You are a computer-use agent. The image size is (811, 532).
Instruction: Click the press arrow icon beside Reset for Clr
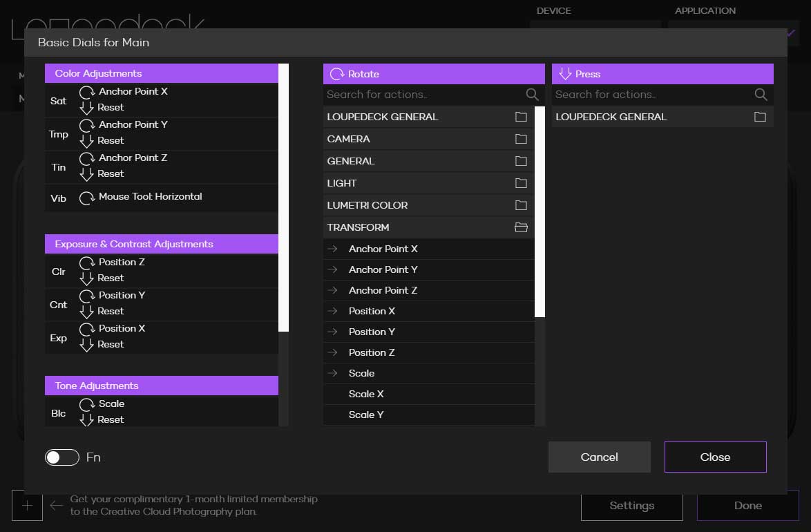pyautogui.click(x=87, y=278)
